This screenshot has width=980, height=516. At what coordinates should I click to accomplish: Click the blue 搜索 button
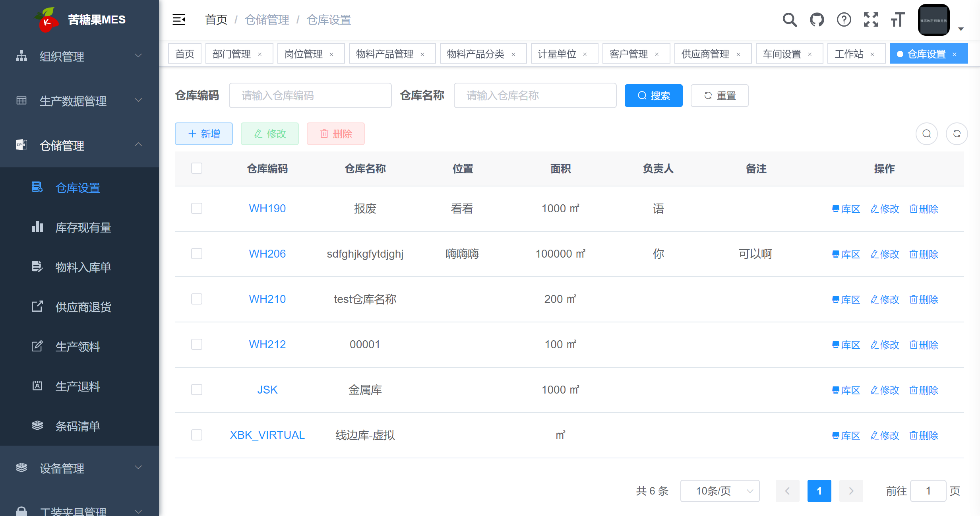pyautogui.click(x=654, y=95)
